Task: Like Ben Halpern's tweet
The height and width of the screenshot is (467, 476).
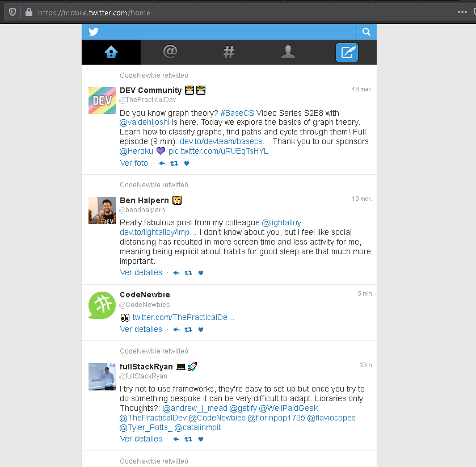Action: point(201,273)
